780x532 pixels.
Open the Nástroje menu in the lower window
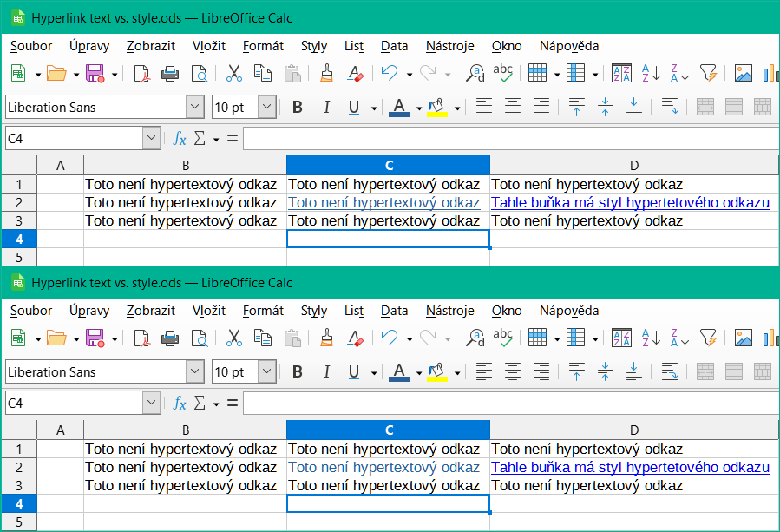point(449,311)
